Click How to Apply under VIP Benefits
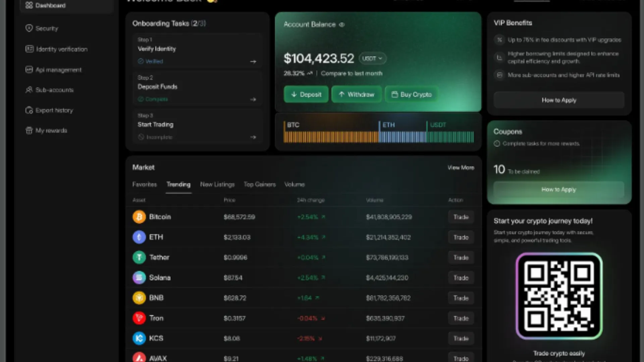 pos(559,100)
